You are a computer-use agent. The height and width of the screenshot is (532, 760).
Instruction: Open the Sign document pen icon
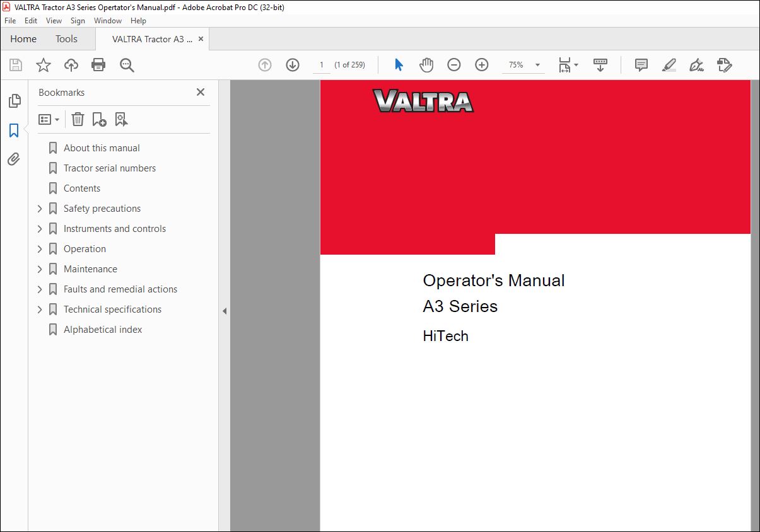(x=696, y=65)
